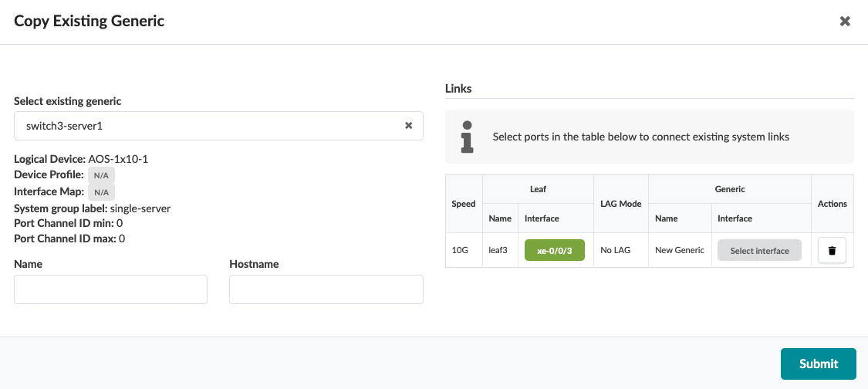
Task: Open the Select existing generic dropdown
Action: pos(210,126)
